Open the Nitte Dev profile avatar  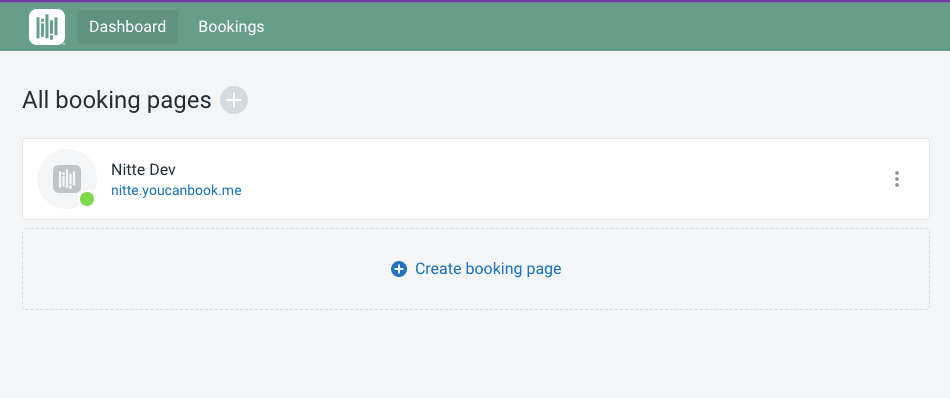[x=67, y=179]
